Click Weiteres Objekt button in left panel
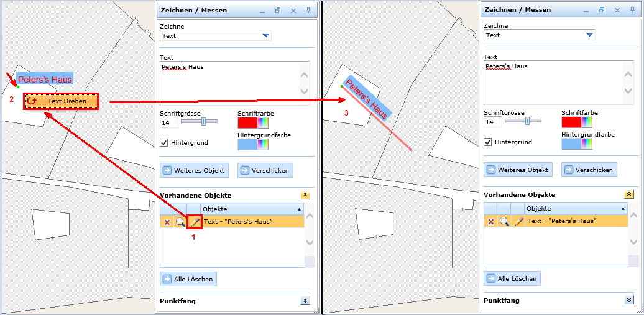This screenshot has width=644, height=315. pos(195,170)
